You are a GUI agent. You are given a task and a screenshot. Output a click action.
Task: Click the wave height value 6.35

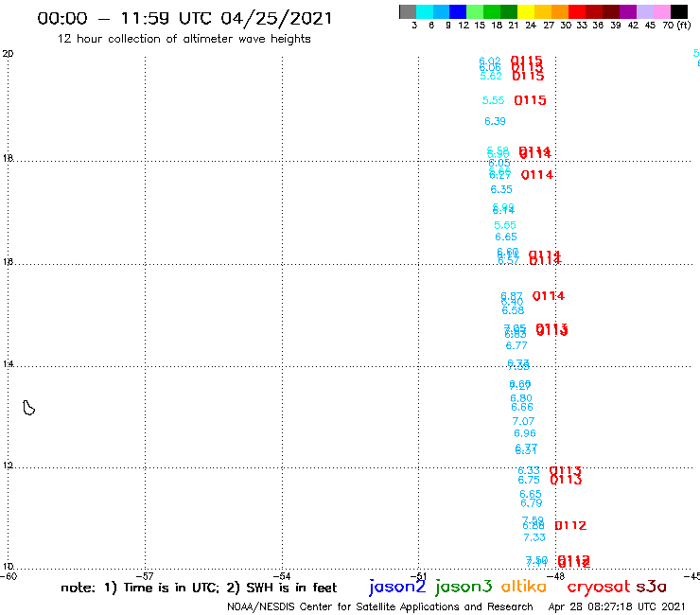tap(501, 189)
